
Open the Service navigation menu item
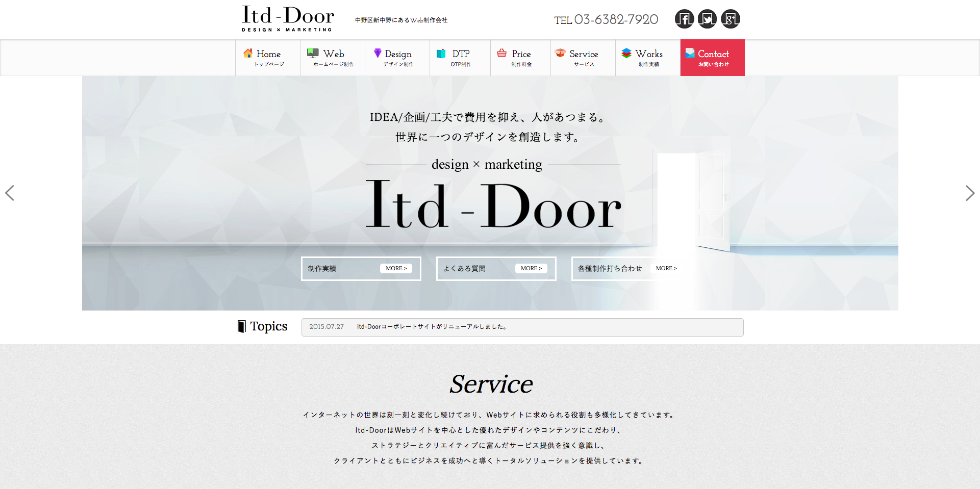pos(583,58)
